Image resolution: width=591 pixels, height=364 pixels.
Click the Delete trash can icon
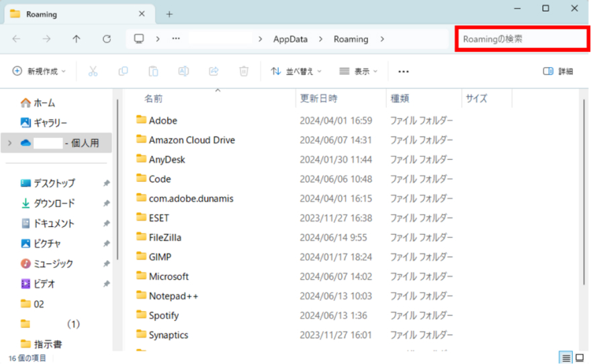(244, 71)
